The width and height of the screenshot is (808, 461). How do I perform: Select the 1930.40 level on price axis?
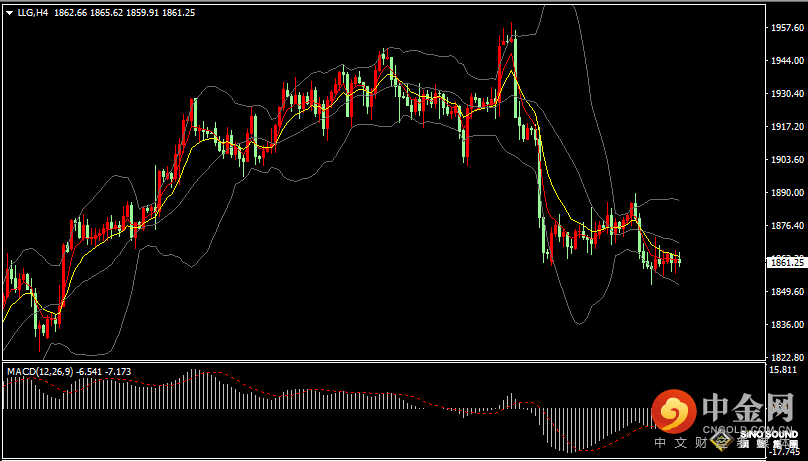pos(785,94)
